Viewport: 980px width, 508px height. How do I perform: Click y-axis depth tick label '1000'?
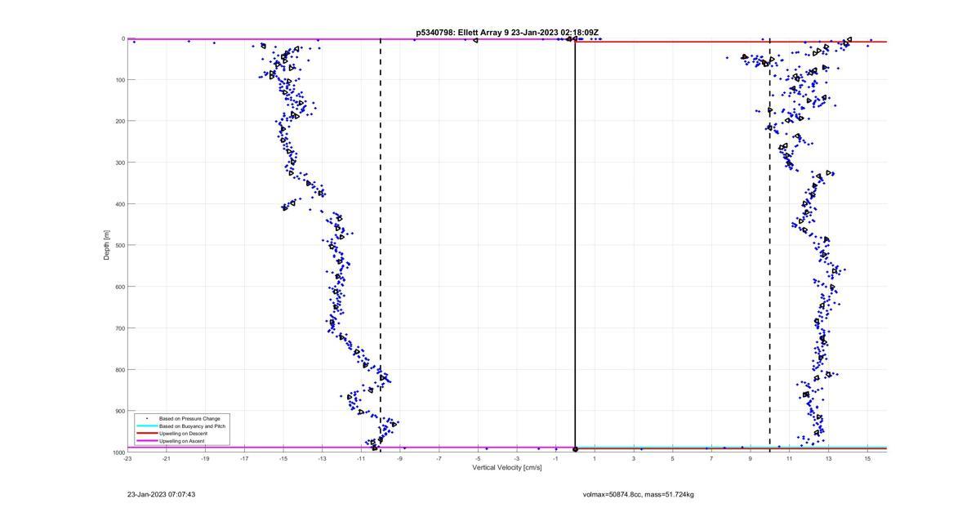pyautogui.click(x=118, y=452)
